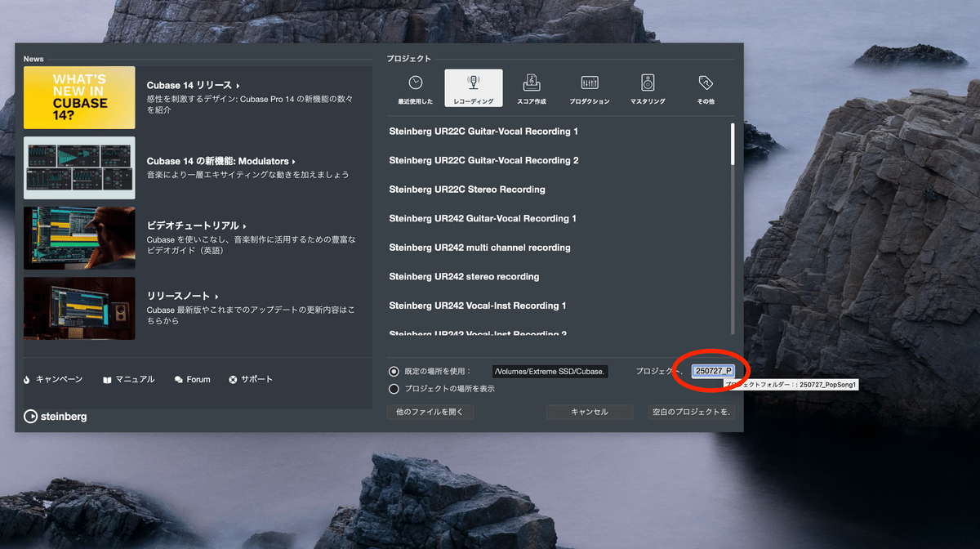
Task: Click the video tutorial thumbnail
Action: (79, 238)
